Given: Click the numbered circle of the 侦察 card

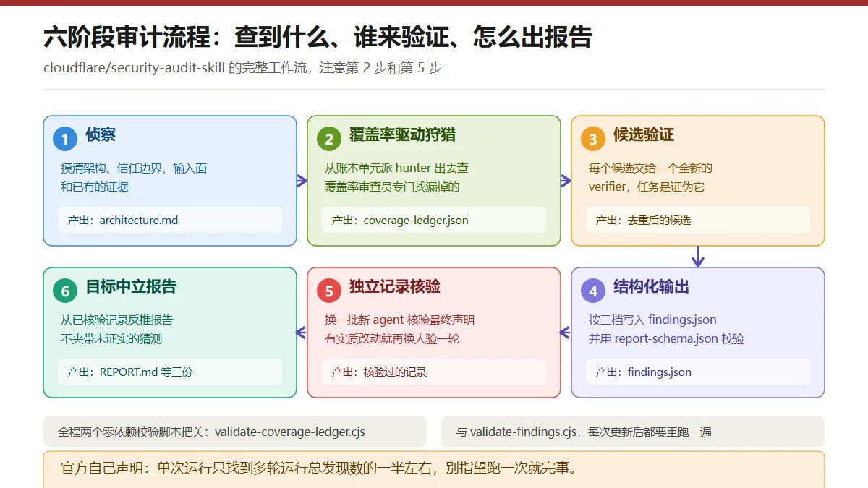Looking at the screenshot, I should (65, 139).
